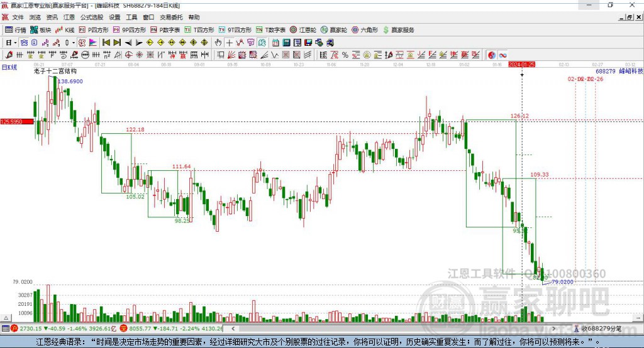Open the 江恩 menu

point(69,17)
